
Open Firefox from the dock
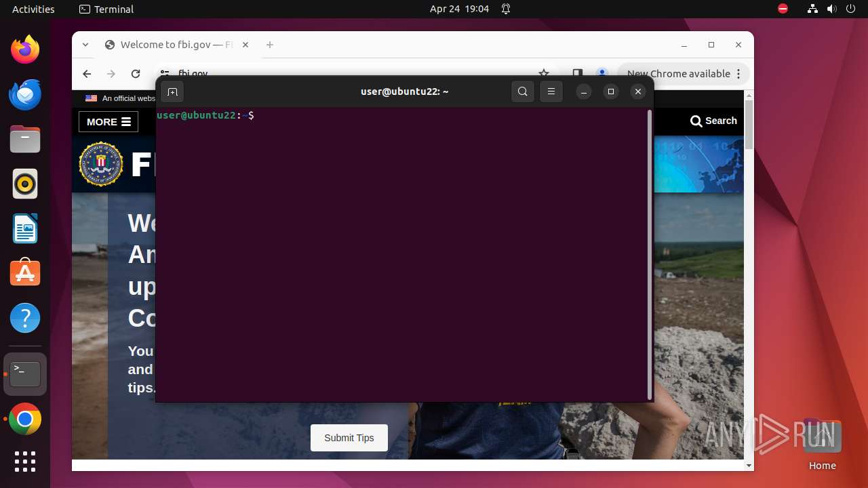[x=25, y=49]
